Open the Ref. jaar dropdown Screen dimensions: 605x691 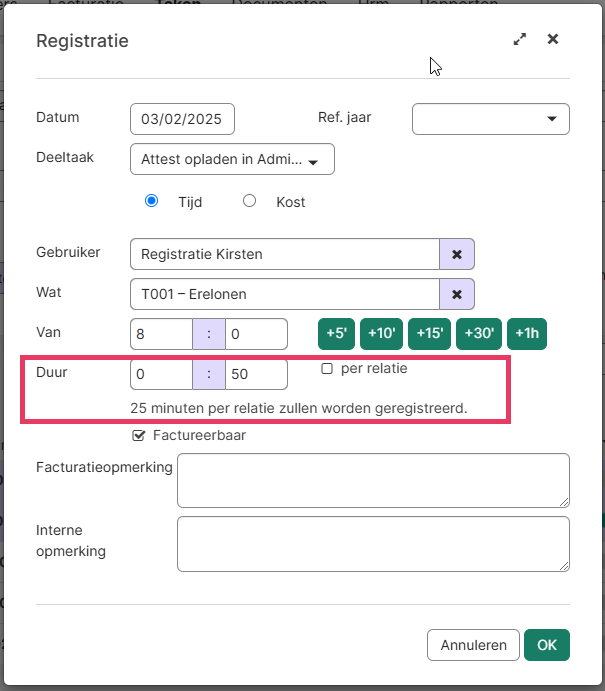pos(491,119)
